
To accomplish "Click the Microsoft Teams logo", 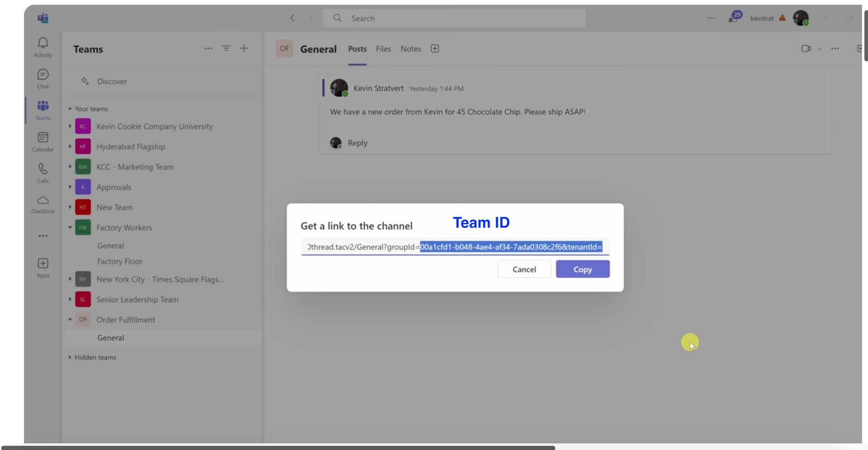I will tap(43, 18).
